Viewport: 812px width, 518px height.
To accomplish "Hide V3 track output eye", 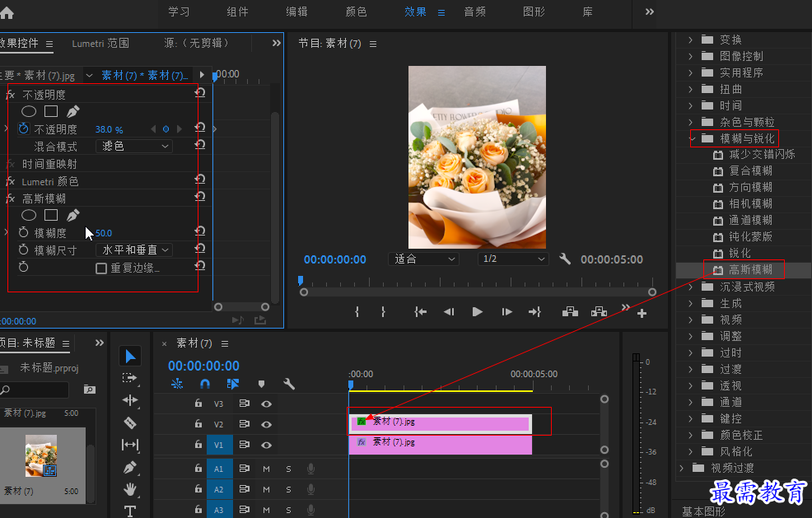I will (x=266, y=404).
